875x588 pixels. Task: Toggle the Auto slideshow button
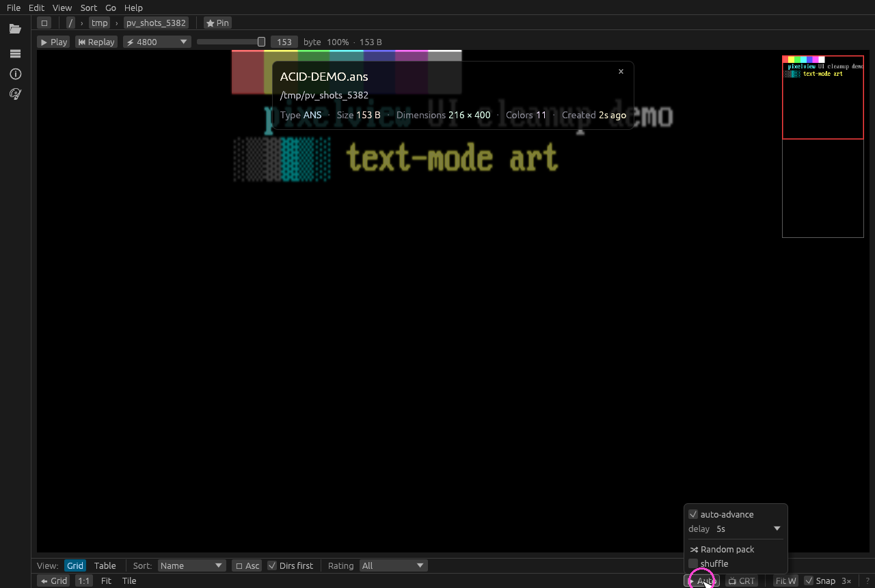[x=701, y=581]
